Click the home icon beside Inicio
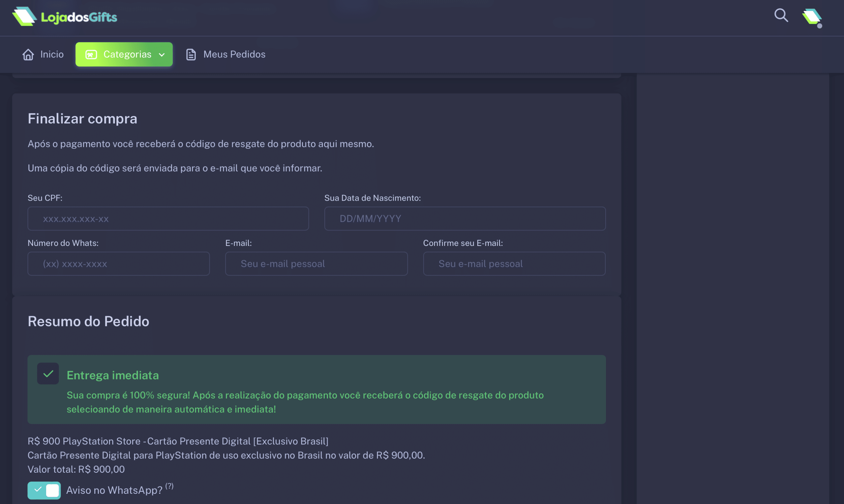This screenshot has width=844, height=504. point(28,54)
